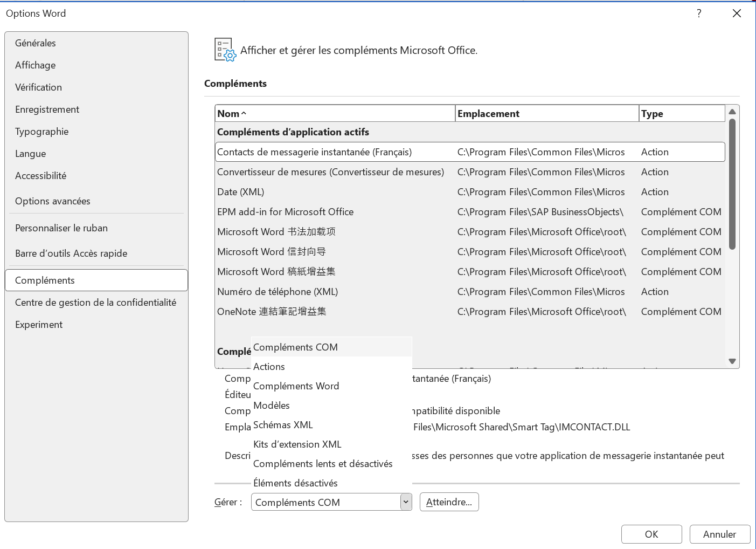Show the Accessibilité options
Image resolution: width=756 pixels, height=549 pixels.
point(96,176)
